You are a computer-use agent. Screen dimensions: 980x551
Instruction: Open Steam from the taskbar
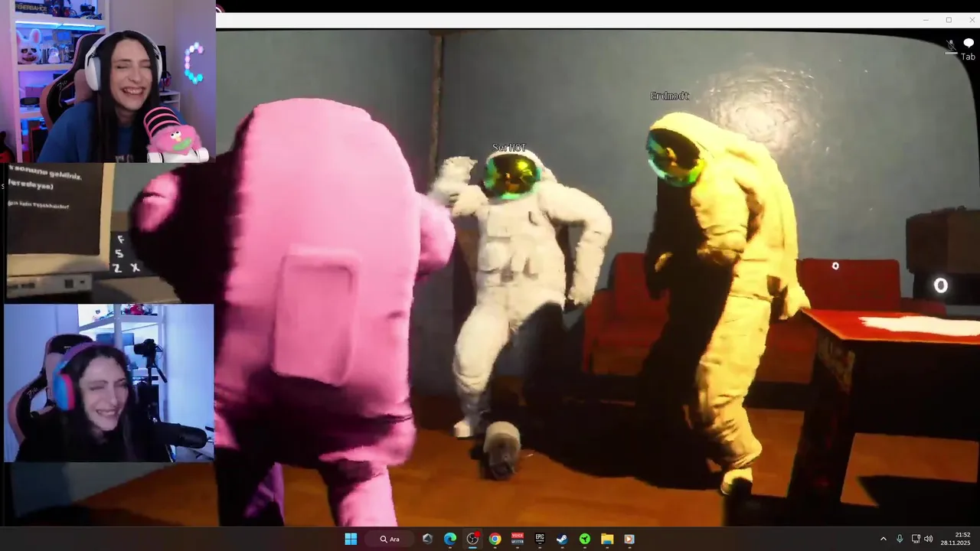pos(562,539)
